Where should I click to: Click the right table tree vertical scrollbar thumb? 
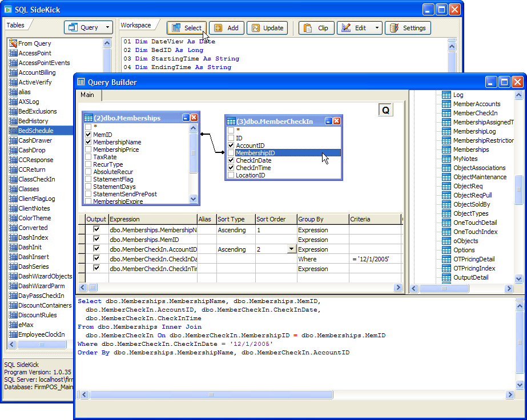(x=518, y=189)
